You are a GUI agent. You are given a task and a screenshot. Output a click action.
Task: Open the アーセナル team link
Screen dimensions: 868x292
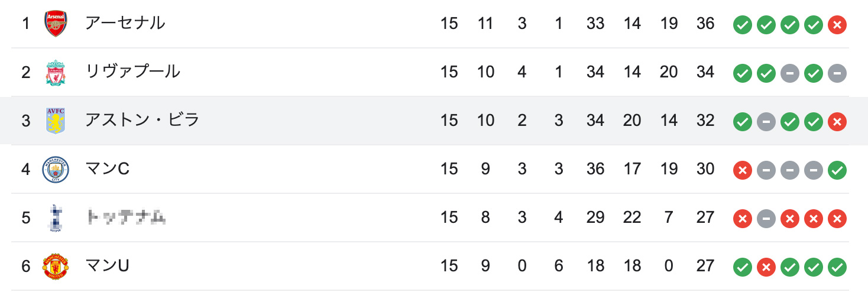point(125,24)
